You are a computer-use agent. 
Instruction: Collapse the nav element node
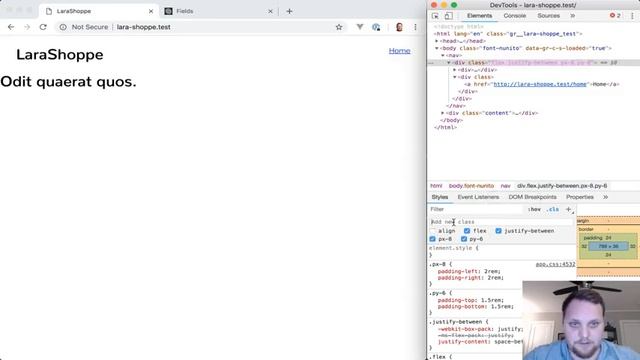click(442, 56)
